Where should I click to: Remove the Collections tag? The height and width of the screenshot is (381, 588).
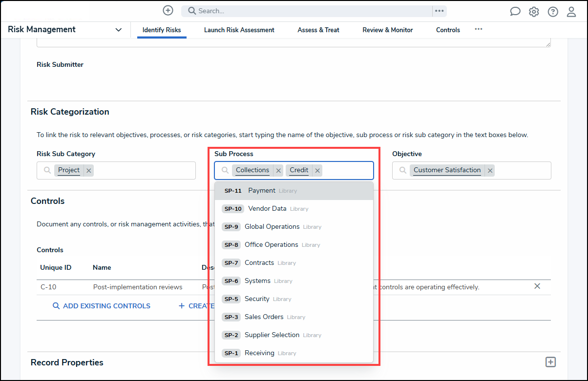tap(278, 171)
